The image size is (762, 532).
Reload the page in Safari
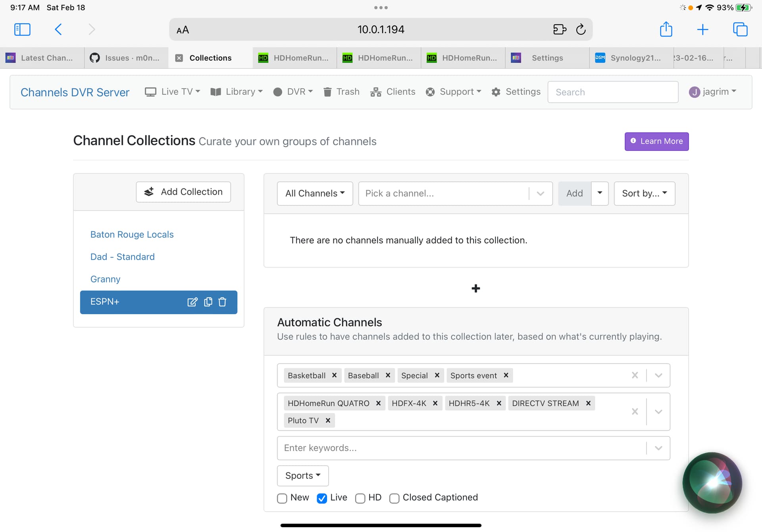581,29
